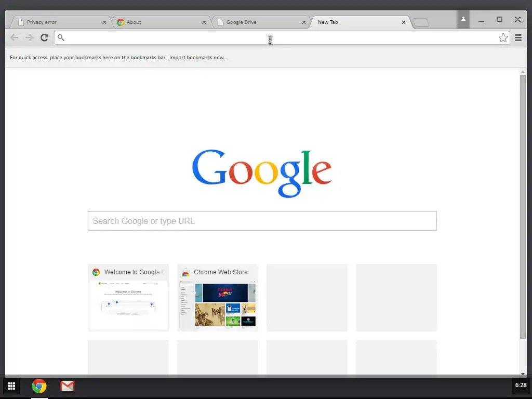Close the Google Drive tab
Image resolution: width=532 pixels, height=399 pixels.
303,22
